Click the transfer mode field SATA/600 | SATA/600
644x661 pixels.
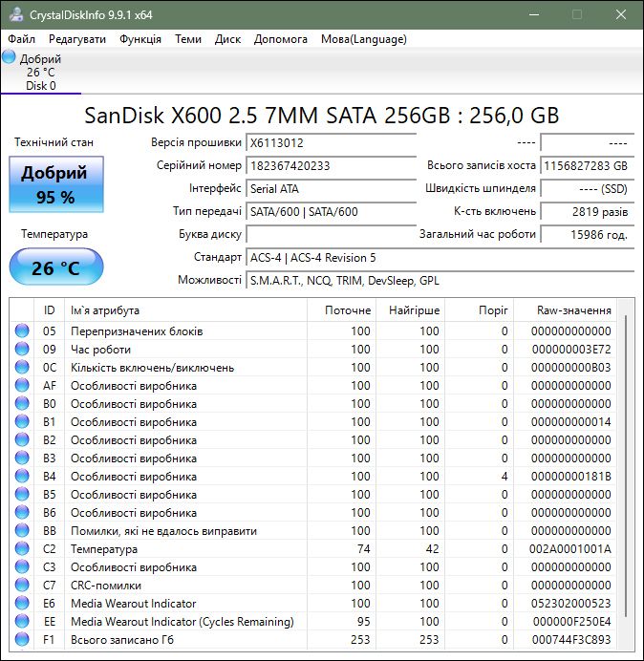pyautogui.click(x=331, y=211)
